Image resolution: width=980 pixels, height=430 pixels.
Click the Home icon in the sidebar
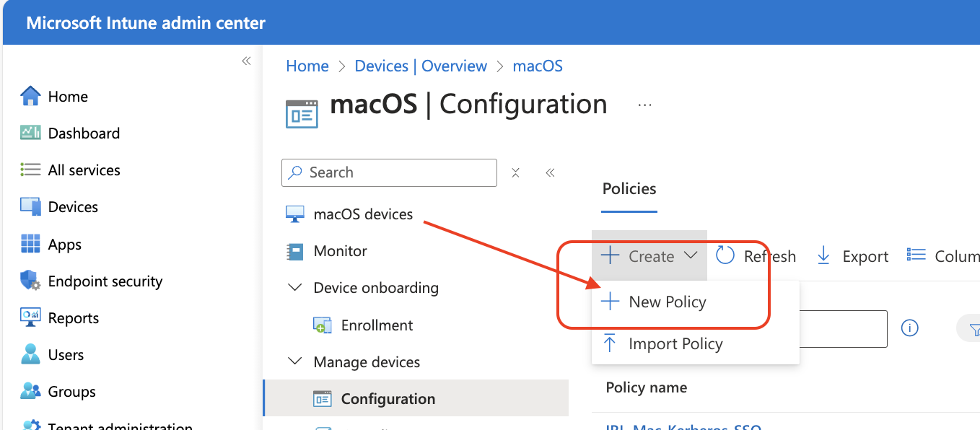point(30,96)
